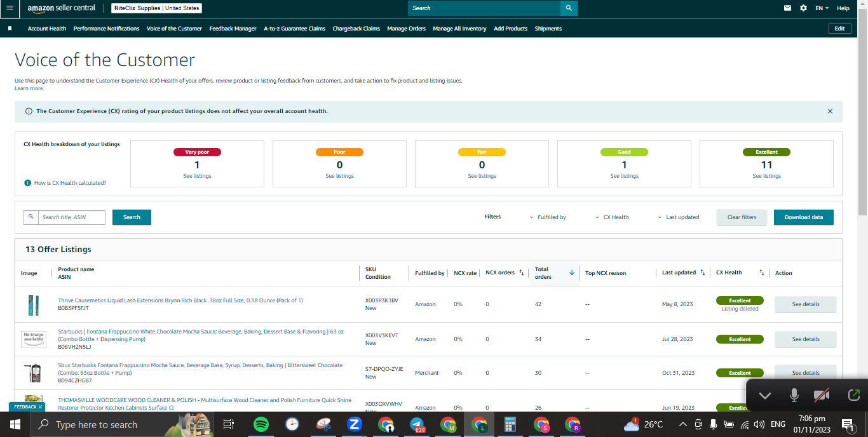Click How is CX Health calculated link
The height and width of the screenshot is (437, 868).
tap(70, 183)
